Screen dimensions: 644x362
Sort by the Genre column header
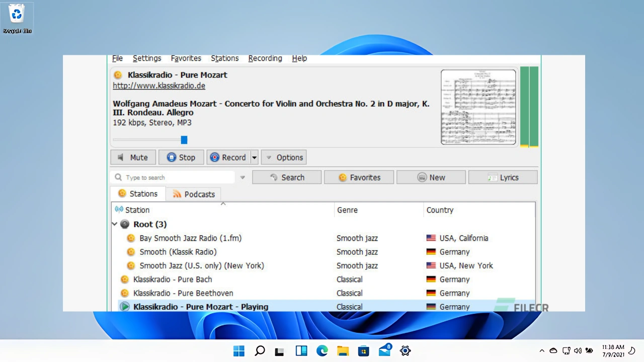coord(379,210)
